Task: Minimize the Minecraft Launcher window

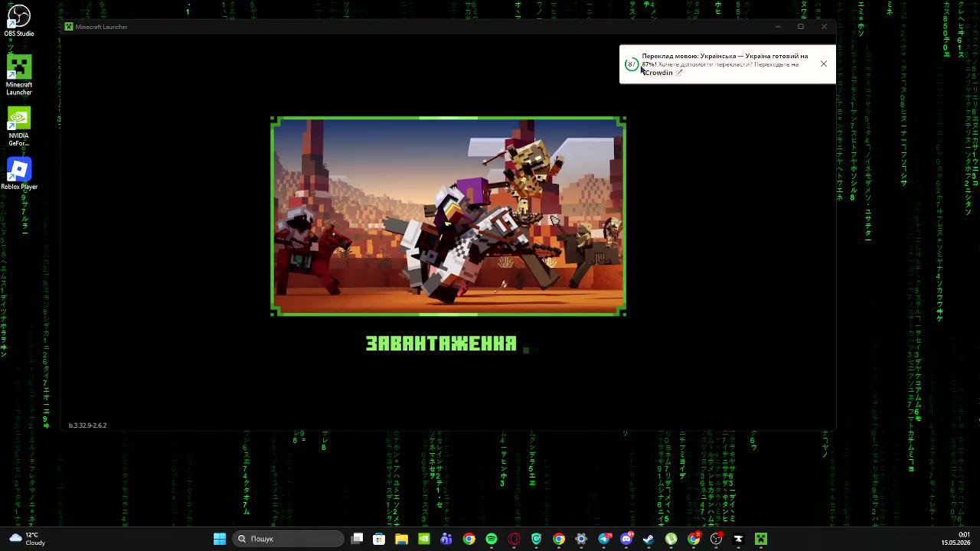Action: click(x=777, y=27)
